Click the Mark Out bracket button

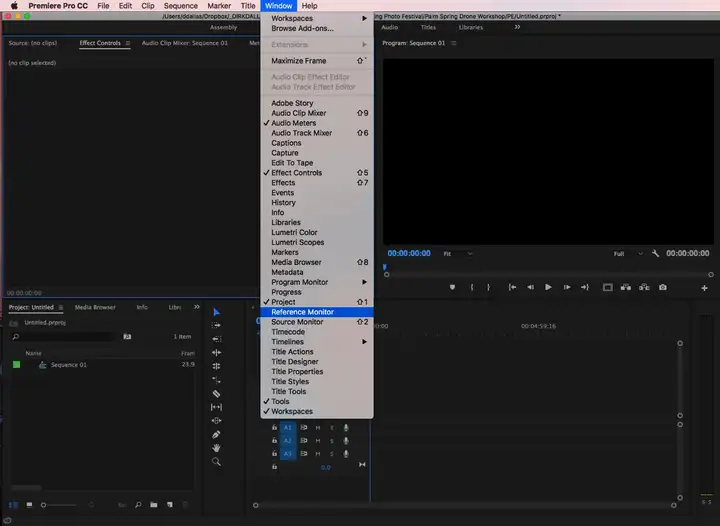click(x=489, y=287)
